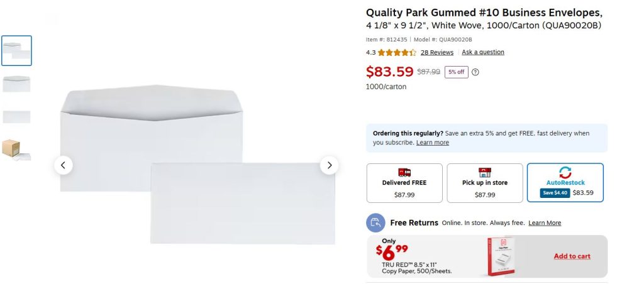Open the 28 Reviews link
Image resolution: width=644 pixels, height=284 pixels.
click(437, 53)
